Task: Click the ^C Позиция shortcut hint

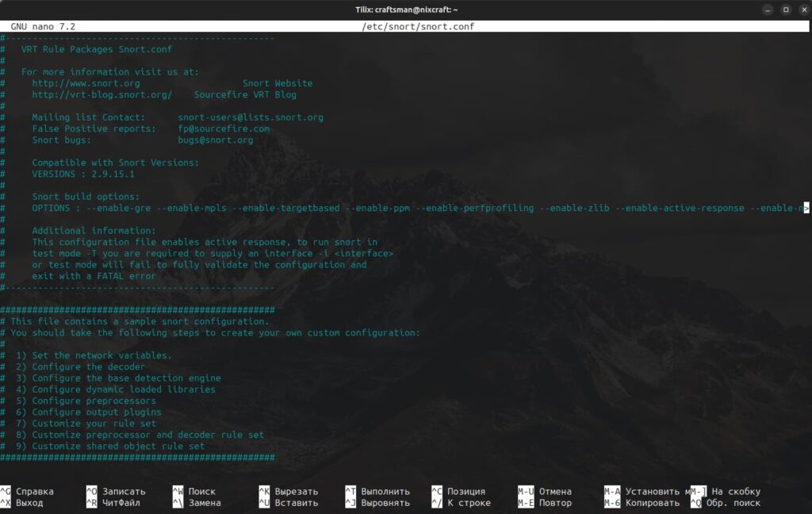Action: pos(458,491)
